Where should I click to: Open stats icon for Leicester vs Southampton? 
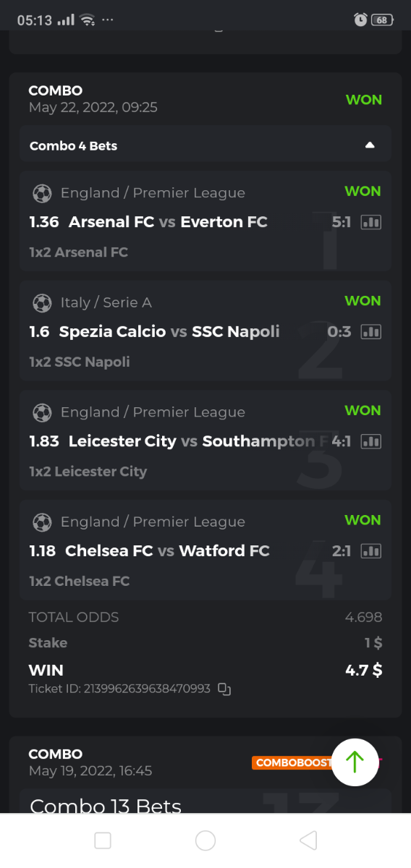coord(370,441)
